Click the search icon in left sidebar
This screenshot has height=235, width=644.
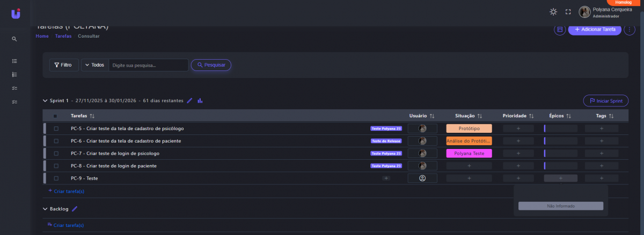tap(14, 39)
